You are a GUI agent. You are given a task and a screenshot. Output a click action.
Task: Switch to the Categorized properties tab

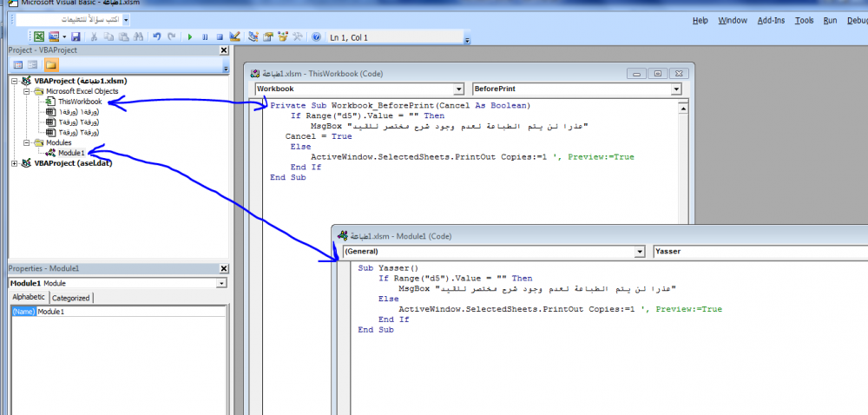[71, 298]
